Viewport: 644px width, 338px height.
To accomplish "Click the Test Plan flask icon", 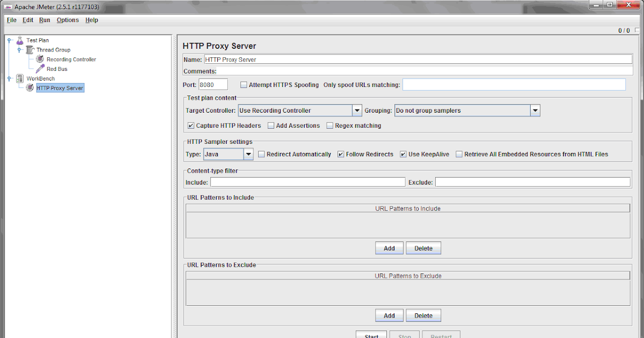I will [20, 40].
